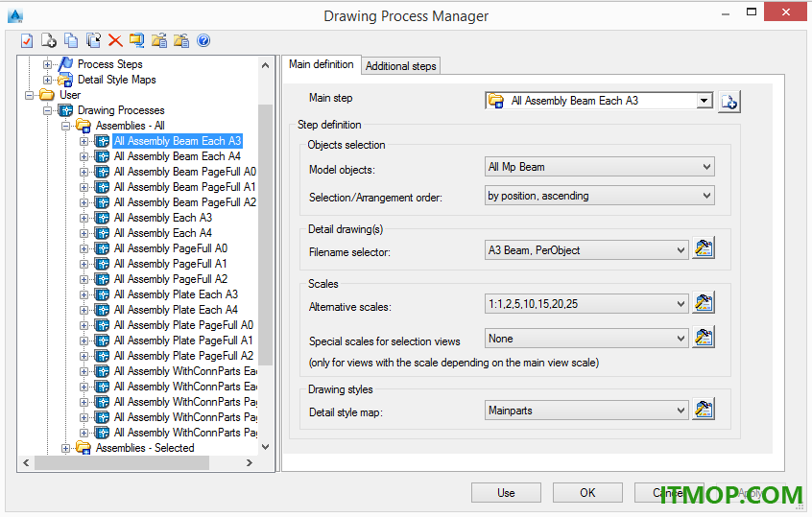Click tree vertical scrollbar down arrow

coord(266,447)
